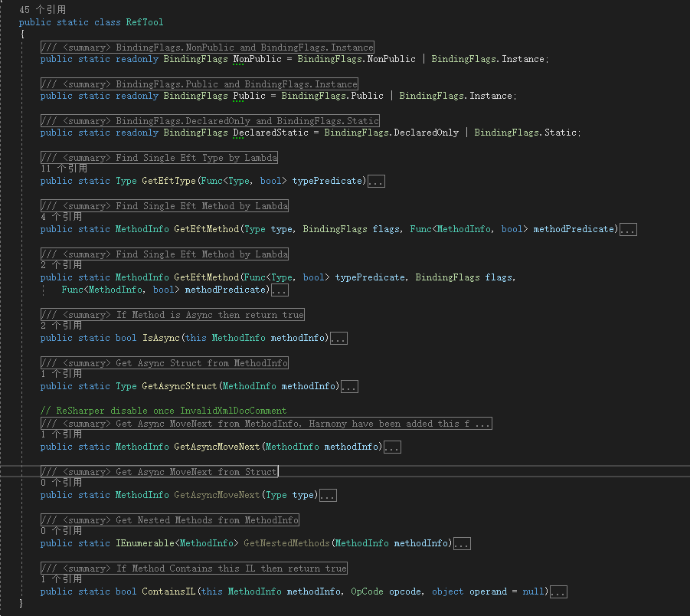Expand truncated Harmony summary comment ellipsis

point(482,424)
